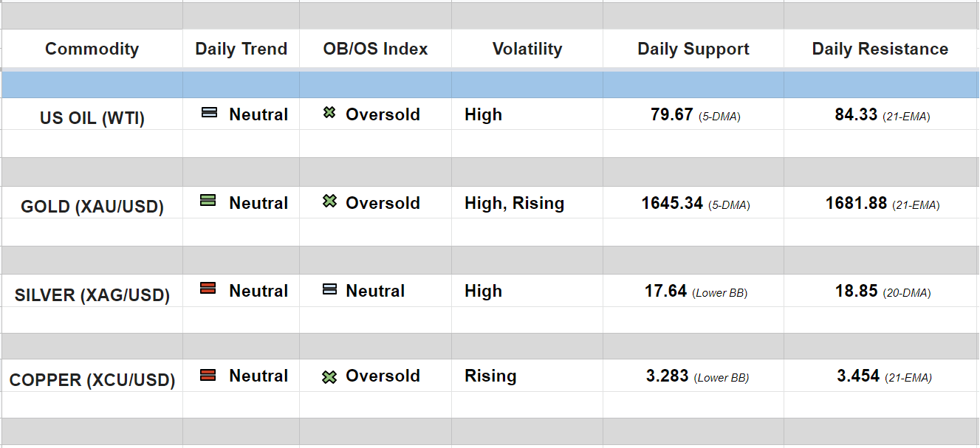Click the Daily Support column header
Screen dimensions: 980x448
693,49
